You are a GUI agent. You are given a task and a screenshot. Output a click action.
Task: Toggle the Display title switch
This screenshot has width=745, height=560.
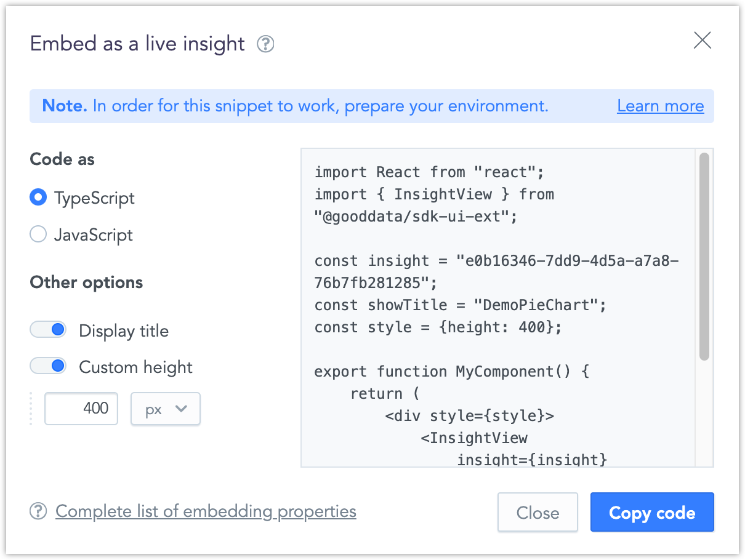[48, 330]
